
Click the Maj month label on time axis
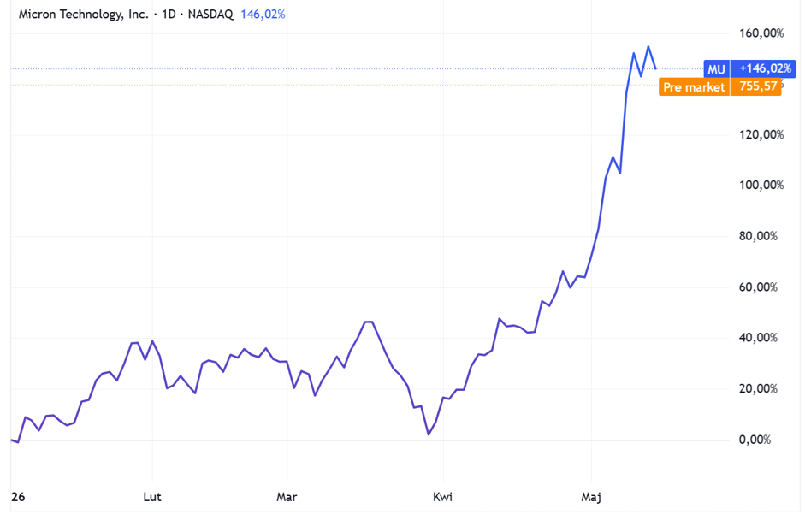click(x=591, y=498)
